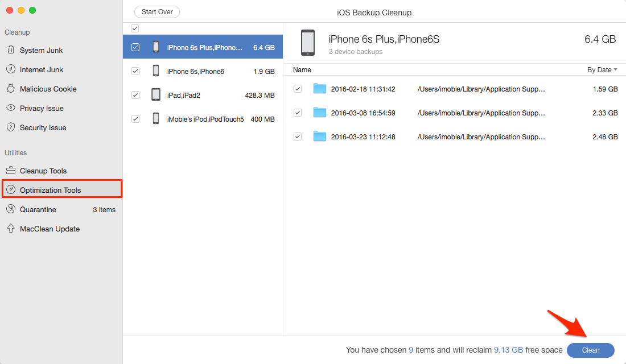Click the Optimization Tools gauge icon
This screenshot has height=364, width=626.
click(11, 189)
